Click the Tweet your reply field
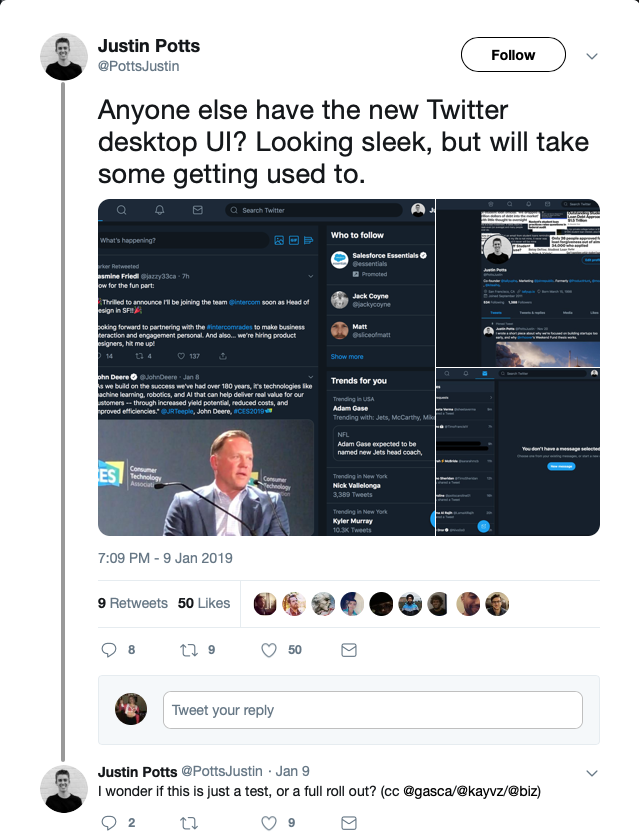Image resolution: width=639 pixels, height=840 pixels. (370, 709)
